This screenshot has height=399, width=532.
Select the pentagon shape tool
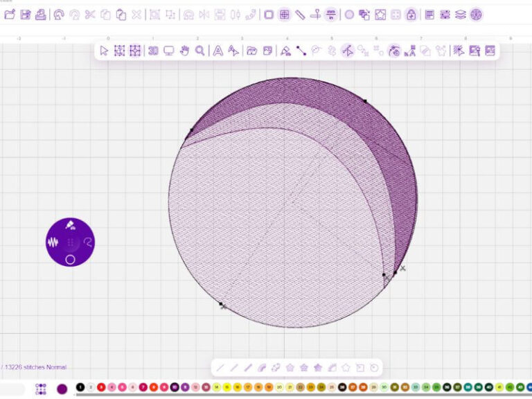(290, 368)
